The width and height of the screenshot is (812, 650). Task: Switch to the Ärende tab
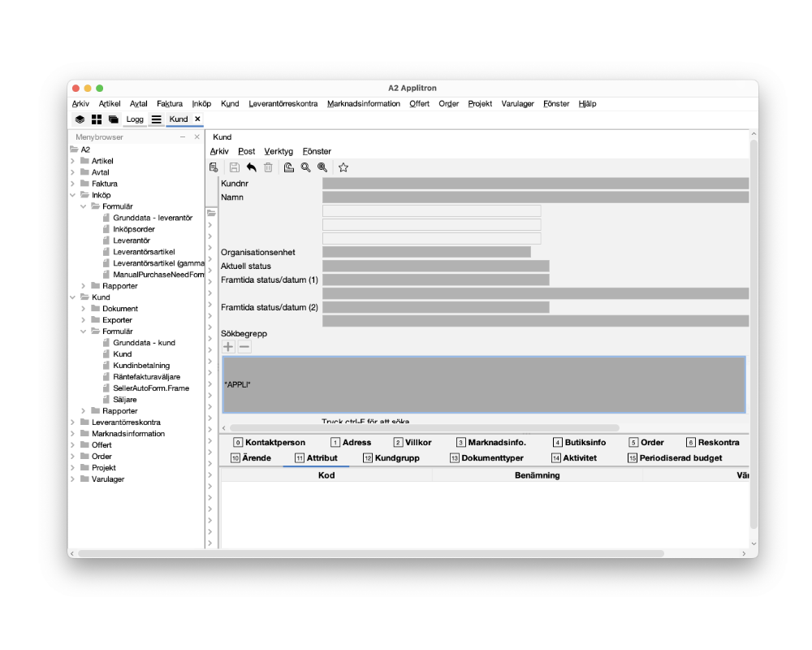[x=251, y=458]
